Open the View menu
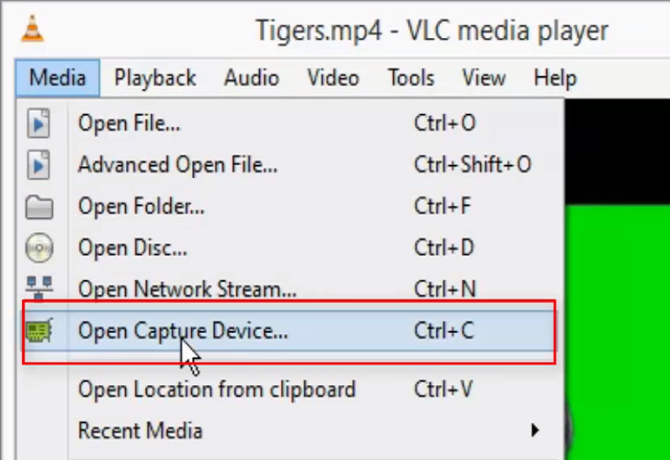 (484, 78)
